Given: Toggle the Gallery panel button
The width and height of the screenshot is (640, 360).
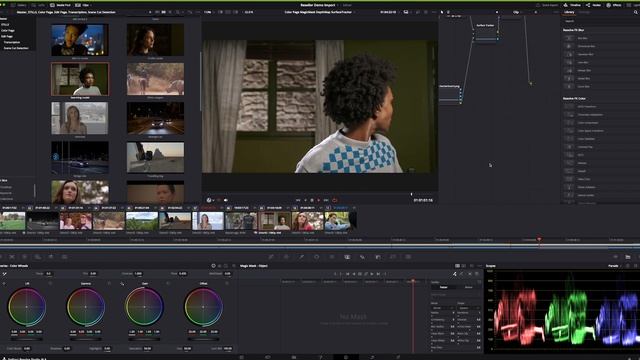Looking at the screenshot, I should (18, 5).
